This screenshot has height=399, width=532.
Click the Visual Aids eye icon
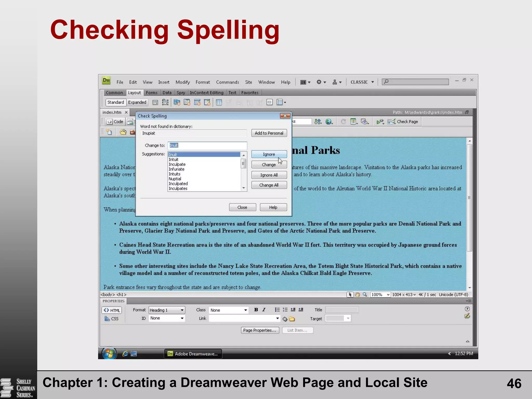tap(365, 122)
